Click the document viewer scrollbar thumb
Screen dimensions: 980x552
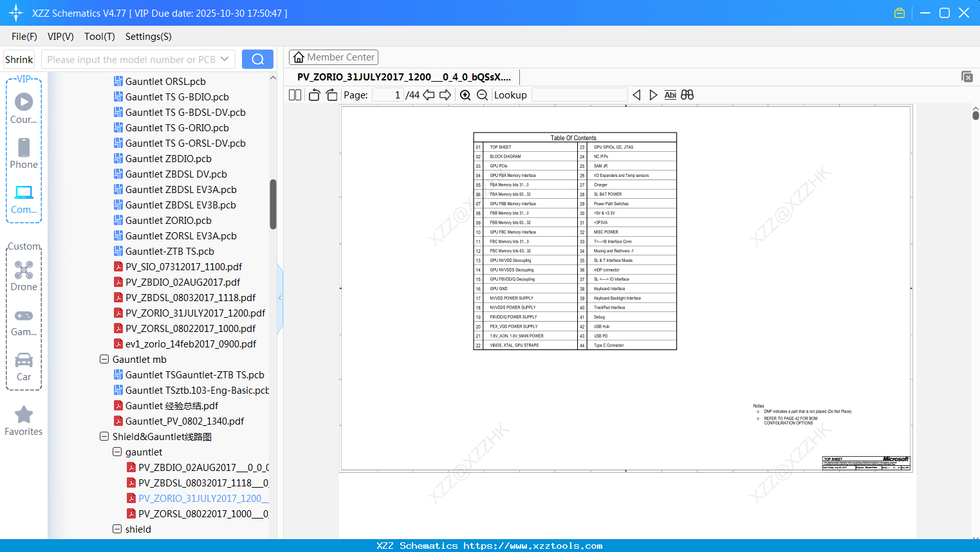(x=975, y=115)
